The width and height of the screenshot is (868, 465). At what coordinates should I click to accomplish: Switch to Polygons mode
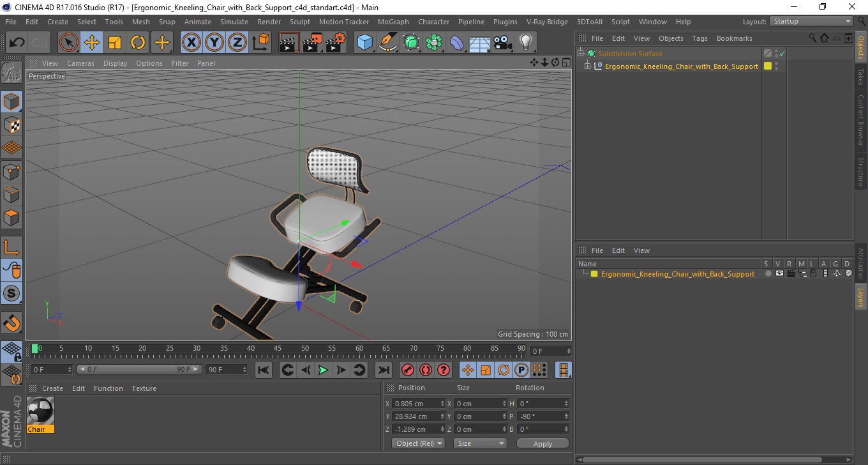(x=11, y=217)
